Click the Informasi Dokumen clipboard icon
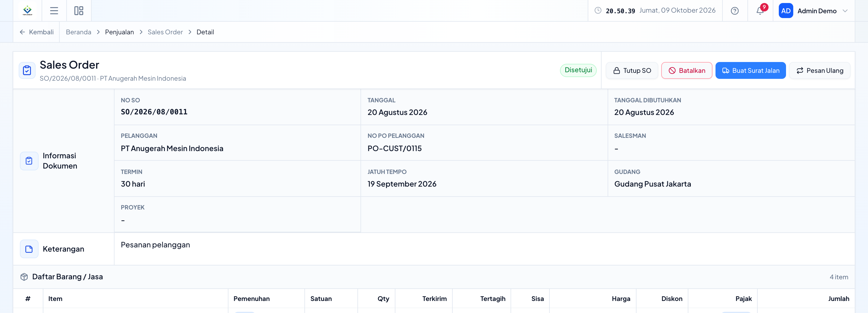This screenshot has height=313, width=868. pyautogui.click(x=29, y=161)
